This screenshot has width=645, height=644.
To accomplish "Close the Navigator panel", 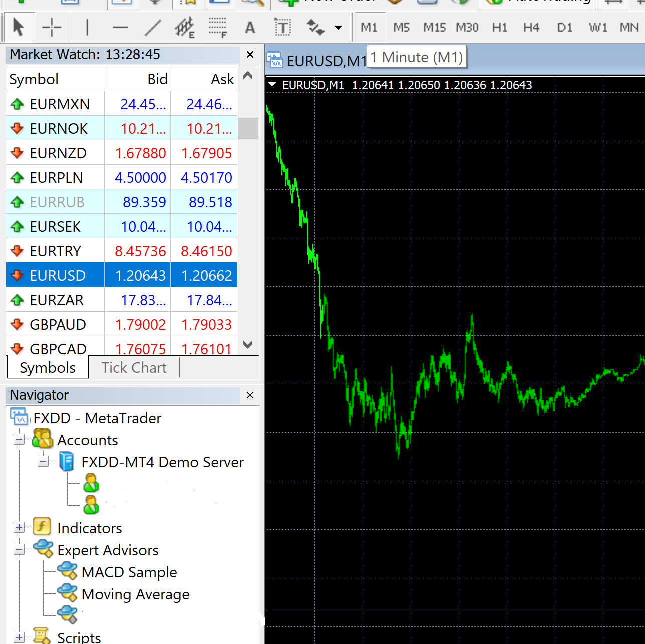I will (x=250, y=395).
